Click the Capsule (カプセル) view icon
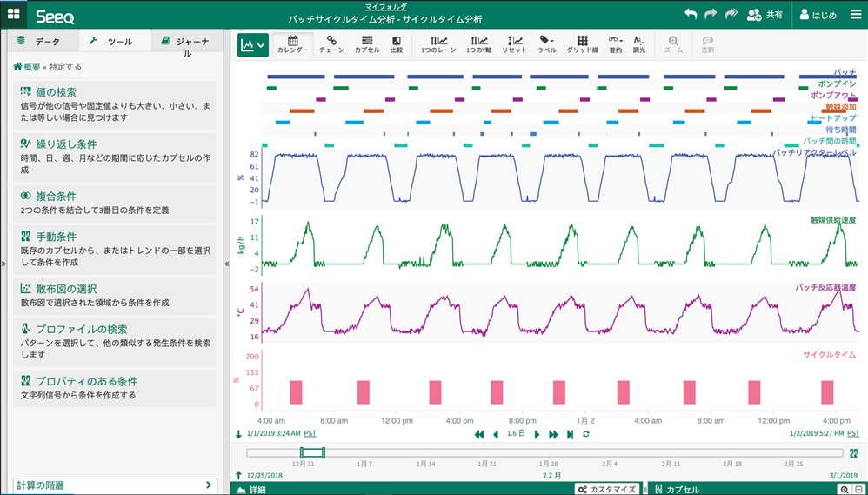This screenshot has height=495, width=868. point(367,44)
